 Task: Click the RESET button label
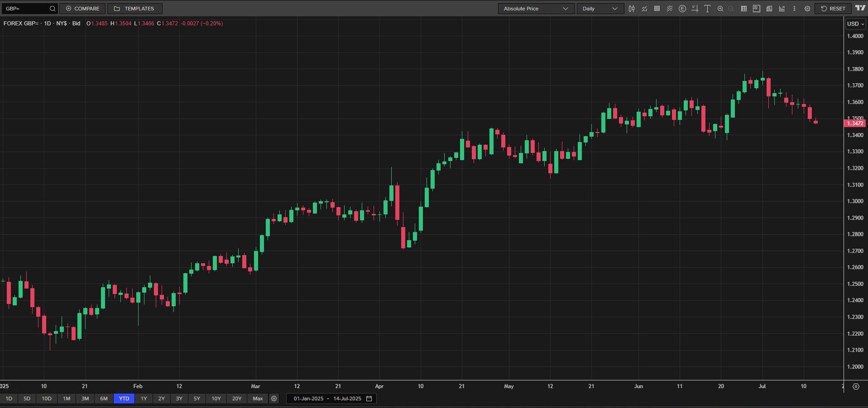click(837, 9)
